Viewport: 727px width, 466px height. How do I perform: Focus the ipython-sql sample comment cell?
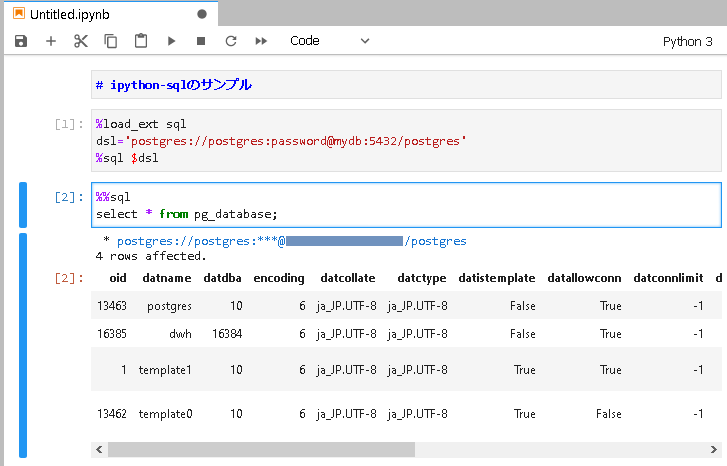(x=406, y=85)
